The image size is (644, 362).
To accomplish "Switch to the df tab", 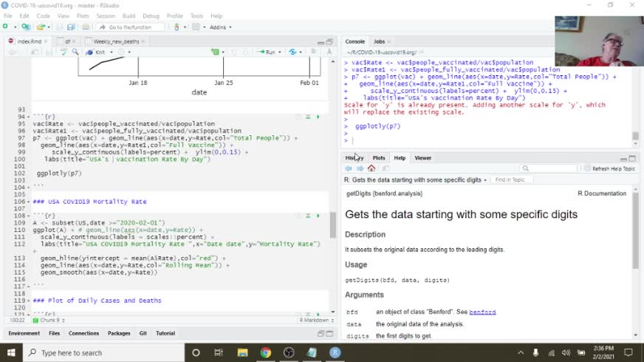I will (67, 41).
